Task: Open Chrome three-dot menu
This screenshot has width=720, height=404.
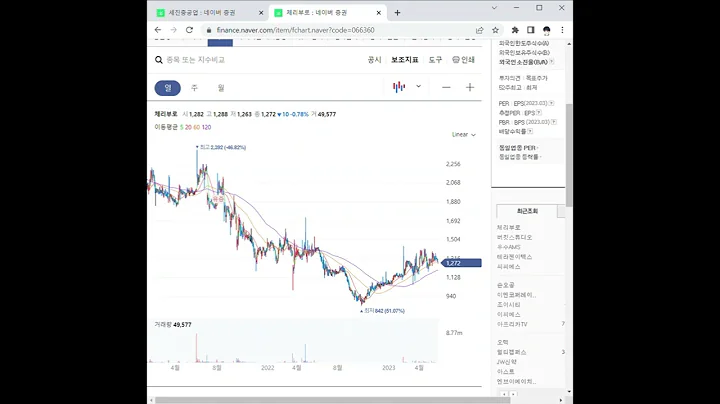Action: [x=562, y=30]
